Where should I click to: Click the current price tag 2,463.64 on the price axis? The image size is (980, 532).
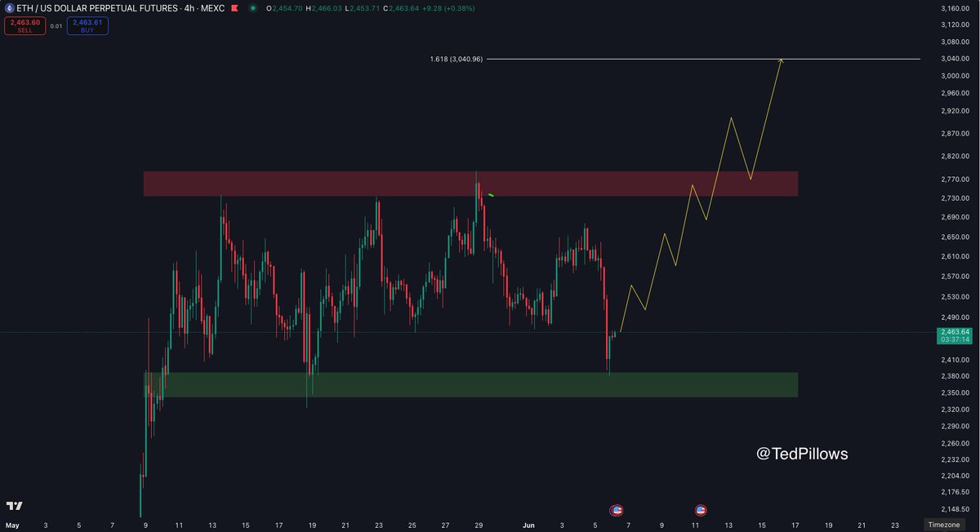955,332
